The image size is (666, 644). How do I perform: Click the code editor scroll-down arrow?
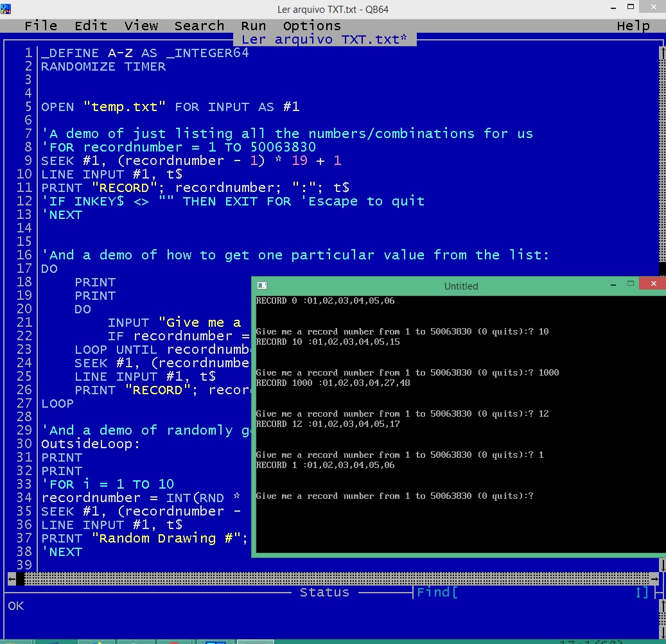pos(662,565)
